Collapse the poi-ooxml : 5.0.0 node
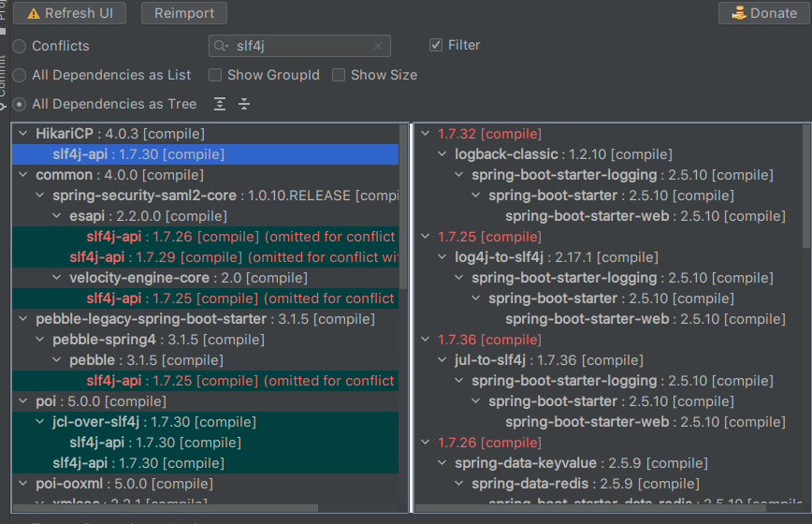The width and height of the screenshot is (812, 524). (23, 484)
